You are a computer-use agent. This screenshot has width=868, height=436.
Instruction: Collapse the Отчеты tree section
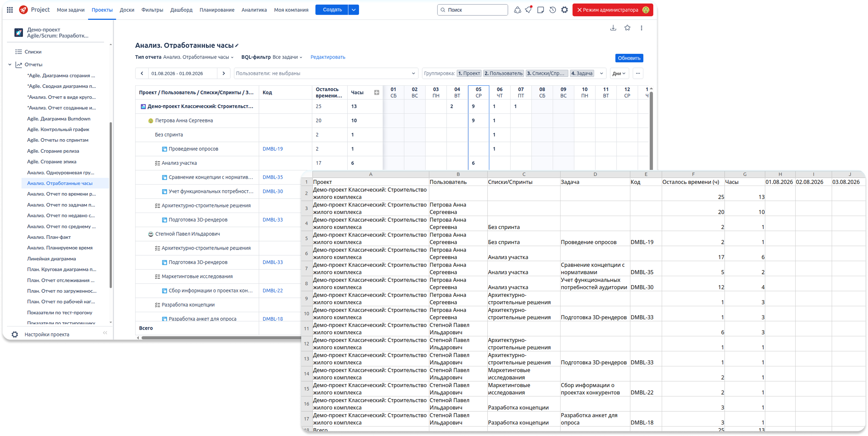10,64
